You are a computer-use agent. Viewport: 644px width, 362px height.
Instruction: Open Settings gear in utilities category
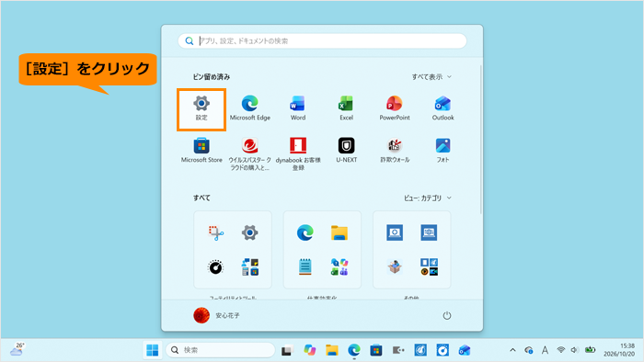249,232
